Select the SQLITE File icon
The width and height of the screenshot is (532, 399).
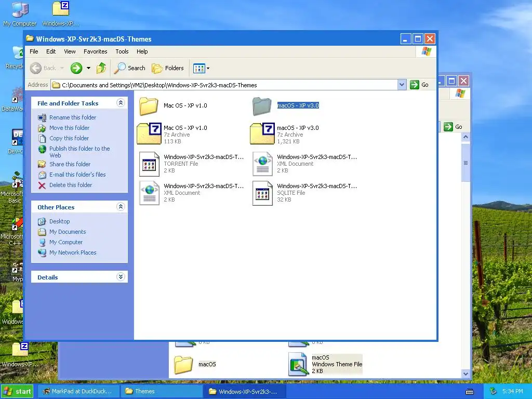262,193
